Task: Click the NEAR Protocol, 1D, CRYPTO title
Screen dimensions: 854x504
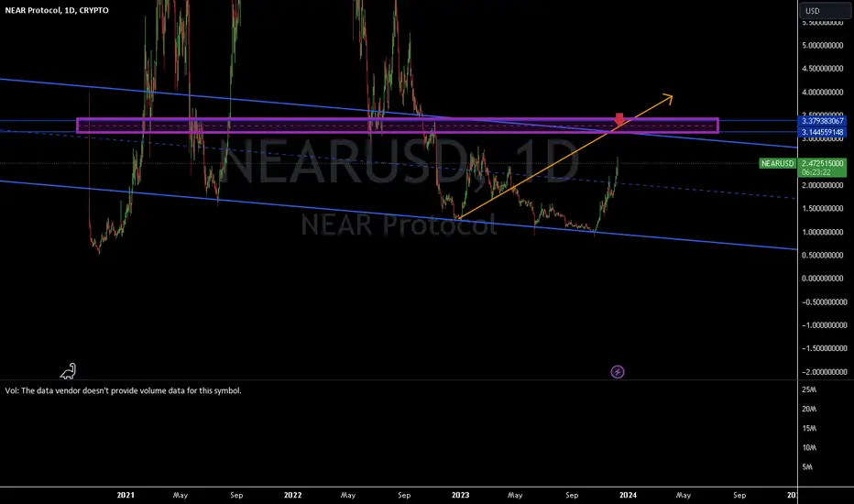Action: (x=57, y=10)
